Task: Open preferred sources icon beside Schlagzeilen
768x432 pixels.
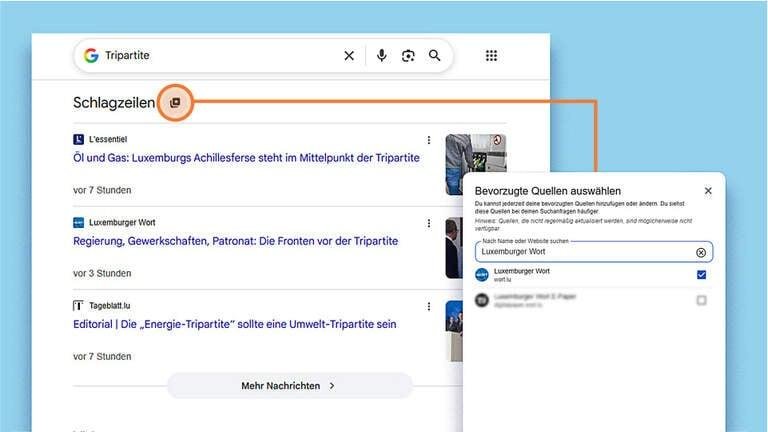Action: pos(175,102)
